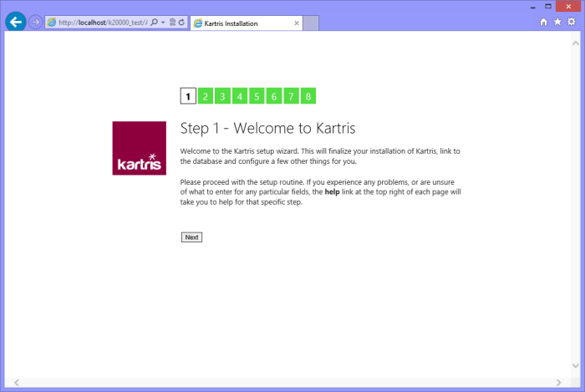Select the green step 8 box
This screenshot has width=585, height=392.
[308, 96]
